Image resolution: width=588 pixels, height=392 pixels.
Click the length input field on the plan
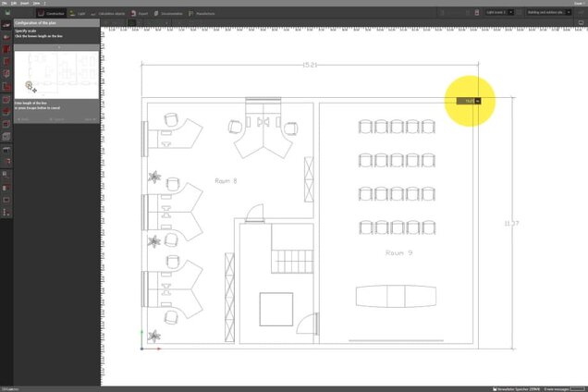pos(468,101)
